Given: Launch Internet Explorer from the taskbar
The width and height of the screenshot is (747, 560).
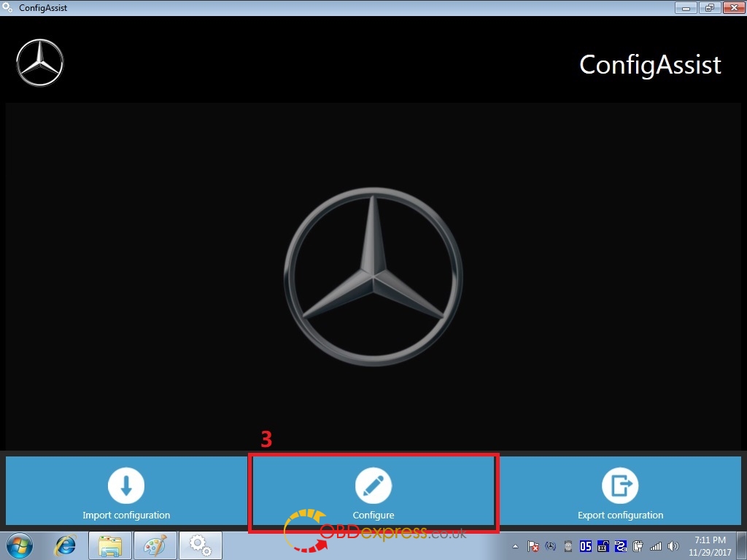Looking at the screenshot, I should tap(66, 545).
